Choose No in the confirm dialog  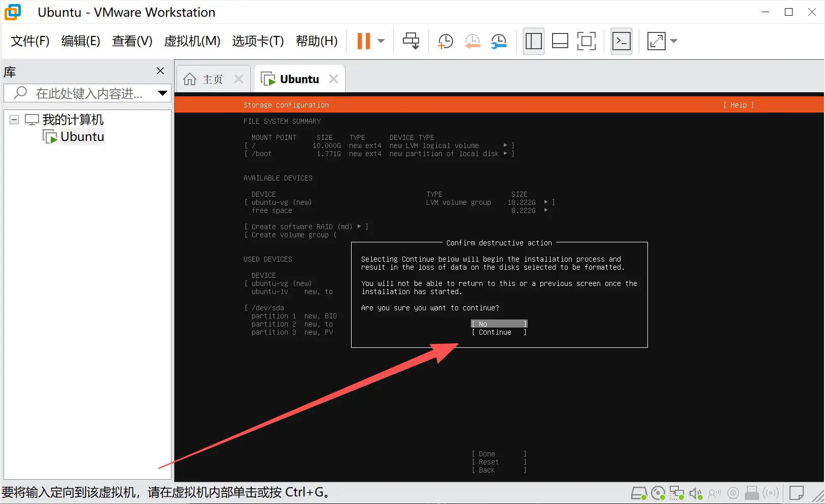(499, 324)
